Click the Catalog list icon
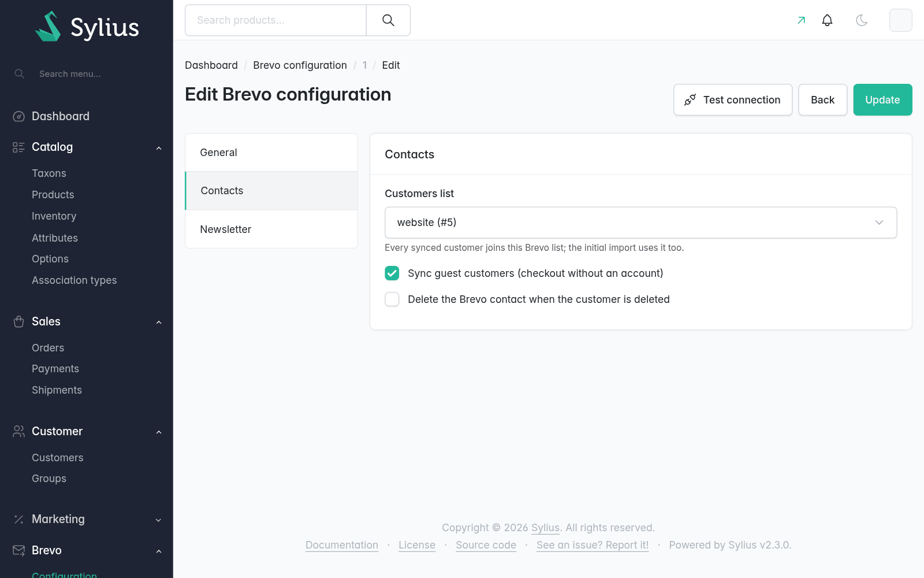924x578 pixels. pos(18,147)
